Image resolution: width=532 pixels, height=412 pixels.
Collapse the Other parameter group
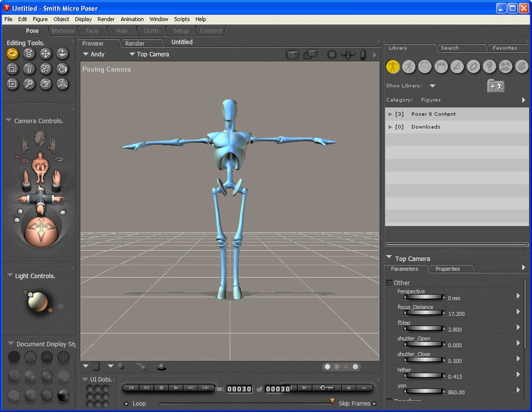pos(389,283)
